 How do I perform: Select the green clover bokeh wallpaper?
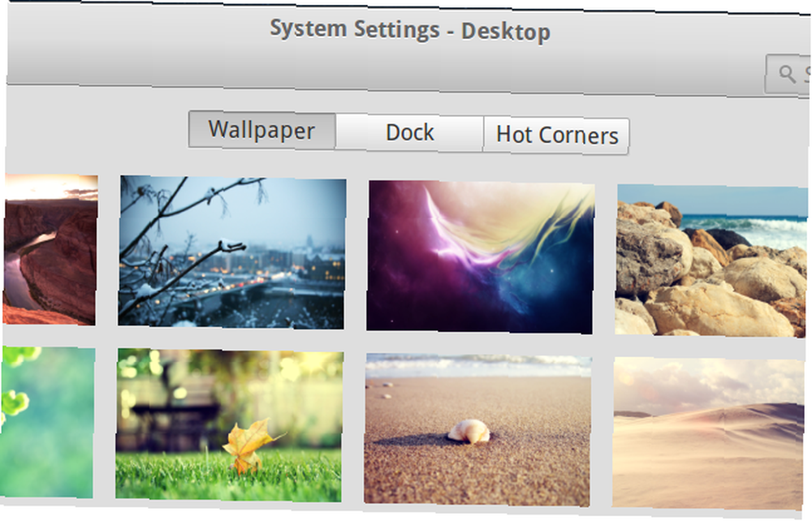[48, 422]
